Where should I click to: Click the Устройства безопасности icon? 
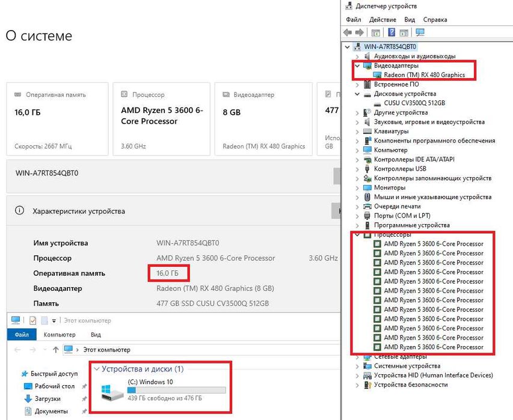tap(367, 385)
